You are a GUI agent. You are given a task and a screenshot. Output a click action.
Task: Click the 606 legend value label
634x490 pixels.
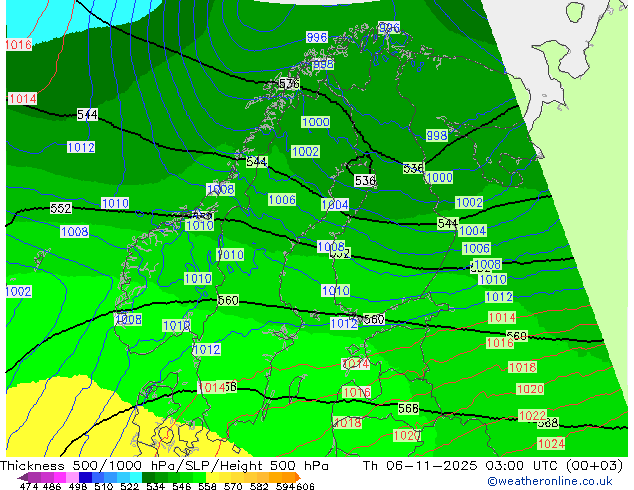coord(305,486)
